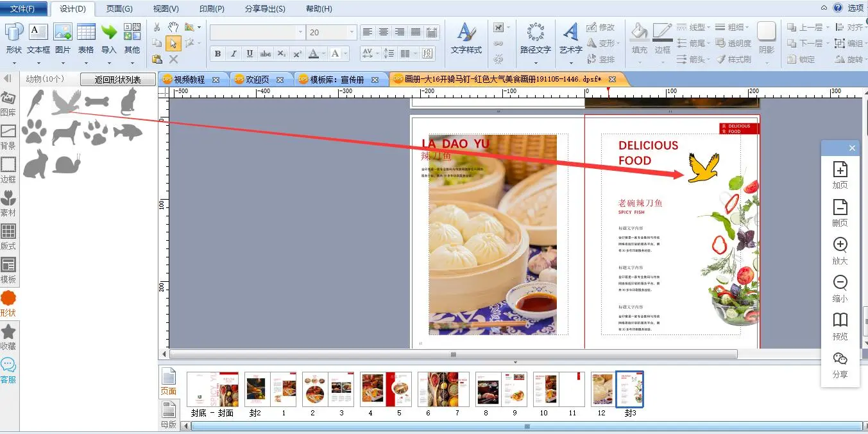Set left text alignment
The height and width of the screenshot is (434, 868).
tap(367, 32)
